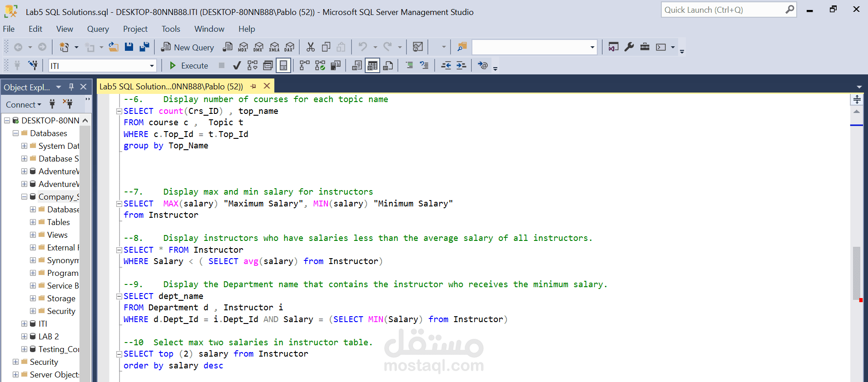Click the Uncomment selected lines icon
Viewport: 868px width, 382px height.
tap(424, 66)
